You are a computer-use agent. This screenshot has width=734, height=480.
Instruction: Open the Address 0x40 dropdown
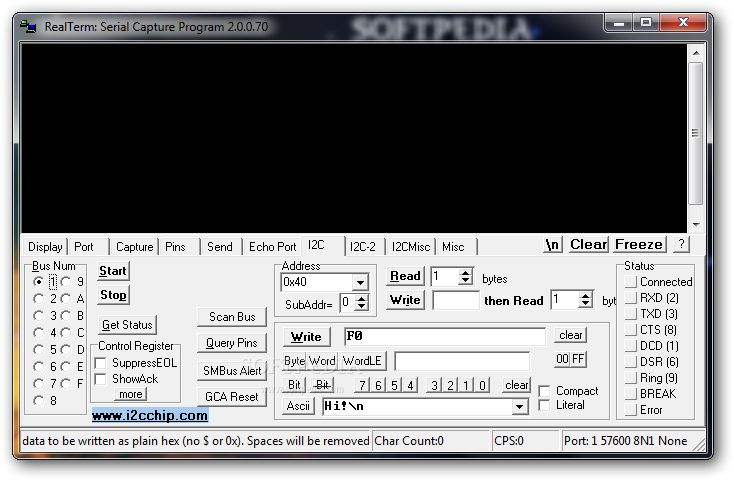coord(360,282)
